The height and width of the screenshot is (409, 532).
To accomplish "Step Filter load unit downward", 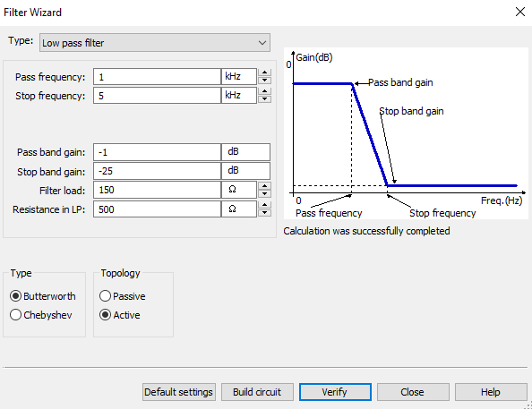I will click(x=264, y=193).
